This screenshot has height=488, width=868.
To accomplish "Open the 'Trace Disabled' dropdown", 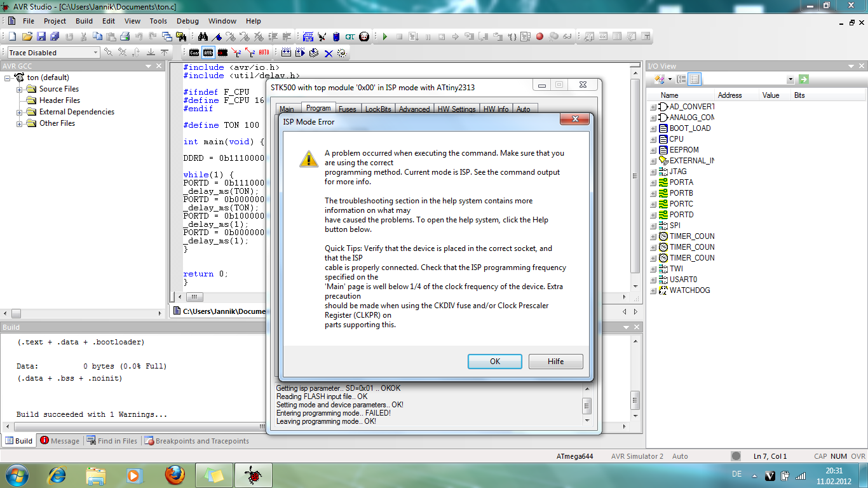I will [x=95, y=53].
